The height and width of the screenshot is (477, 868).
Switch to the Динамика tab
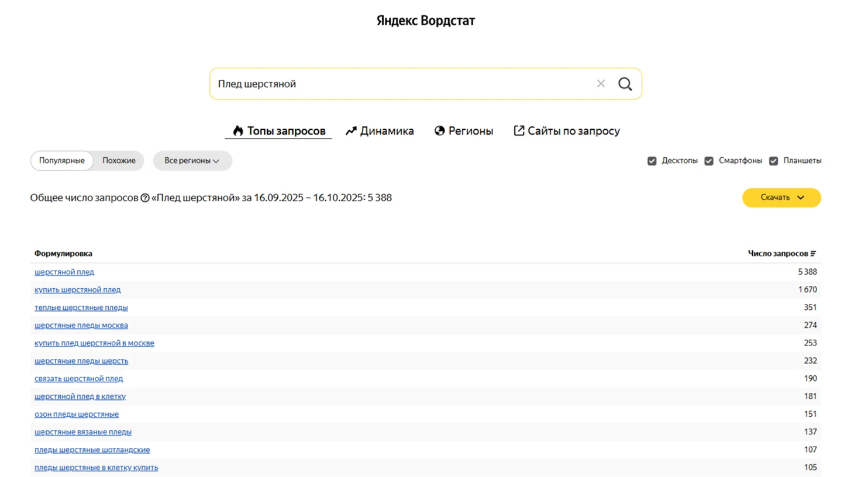380,131
